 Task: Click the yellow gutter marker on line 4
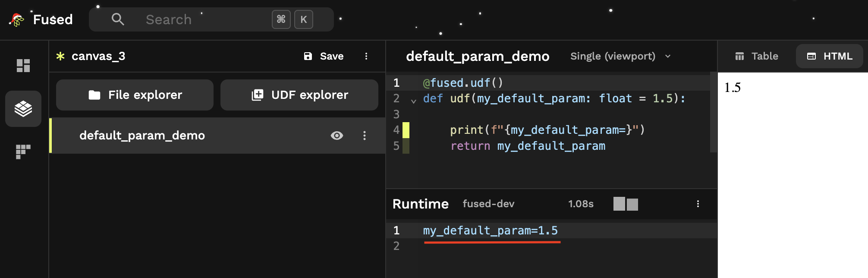tap(406, 130)
